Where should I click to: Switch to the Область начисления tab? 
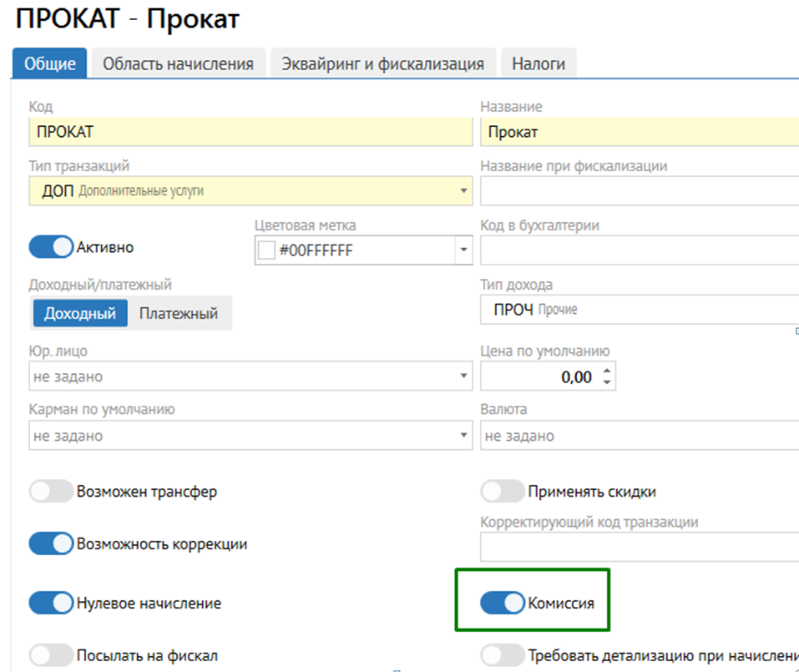[x=177, y=64]
